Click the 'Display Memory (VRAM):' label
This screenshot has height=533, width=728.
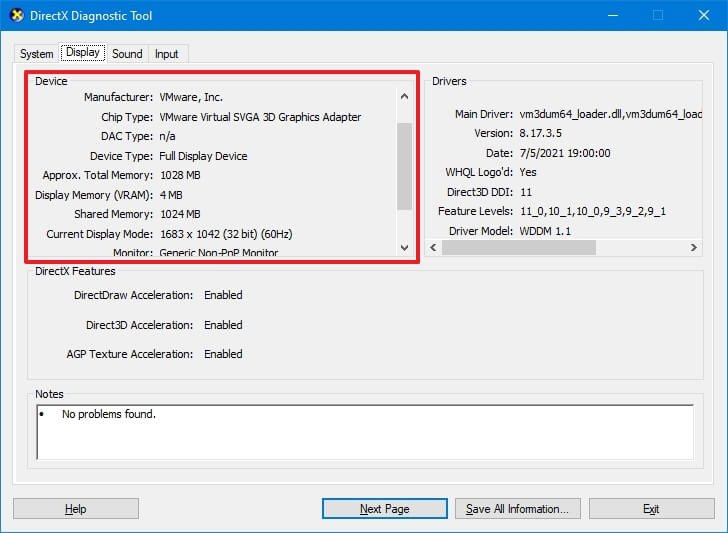click(94, 195)
